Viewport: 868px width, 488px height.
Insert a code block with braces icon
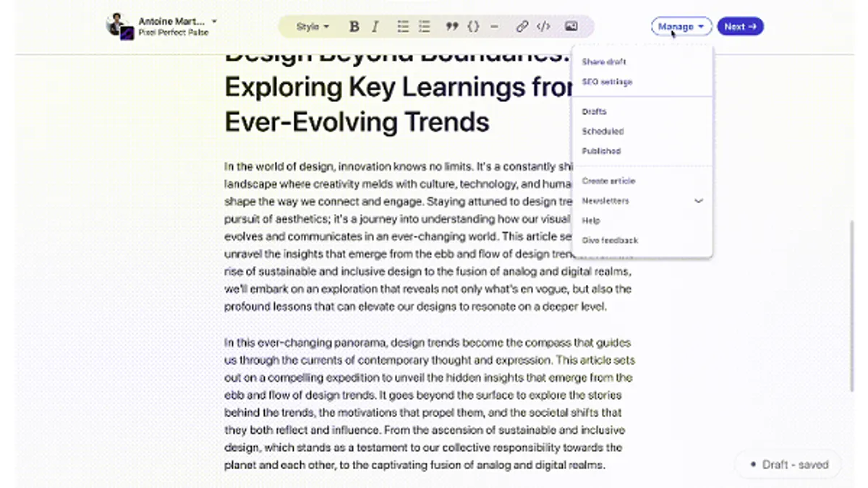coord(473,27)
